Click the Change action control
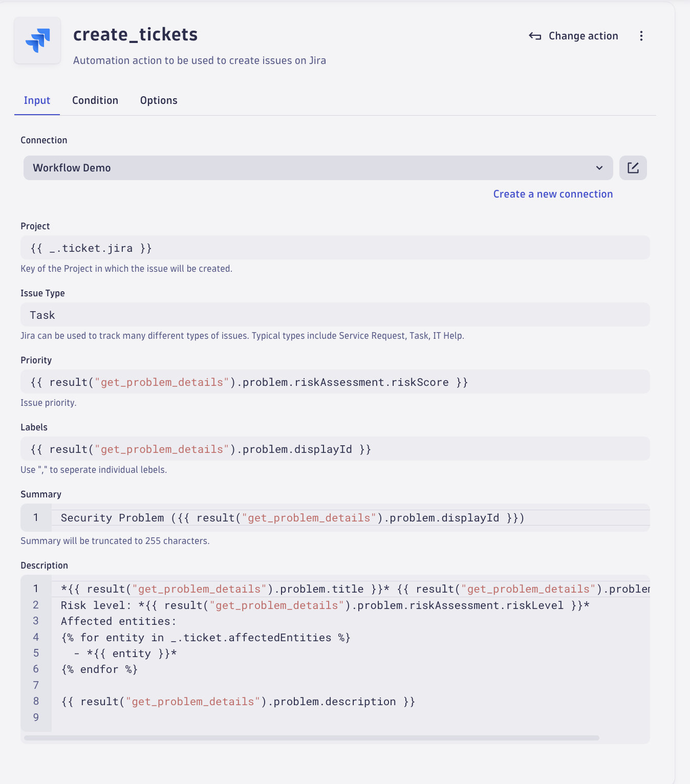Image resolution: width=690 pixels, height=784 pixels. coord(583,36)
